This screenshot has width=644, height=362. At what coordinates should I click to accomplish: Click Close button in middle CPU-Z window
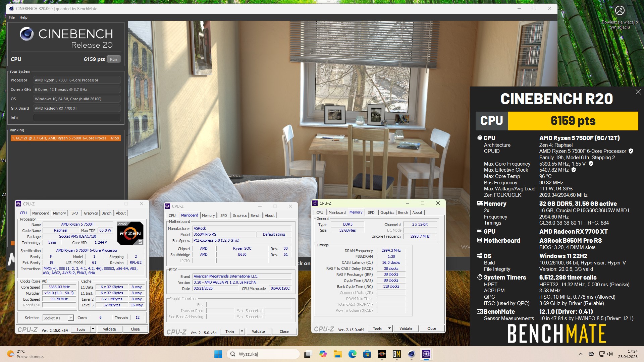(x=284, y=331)
